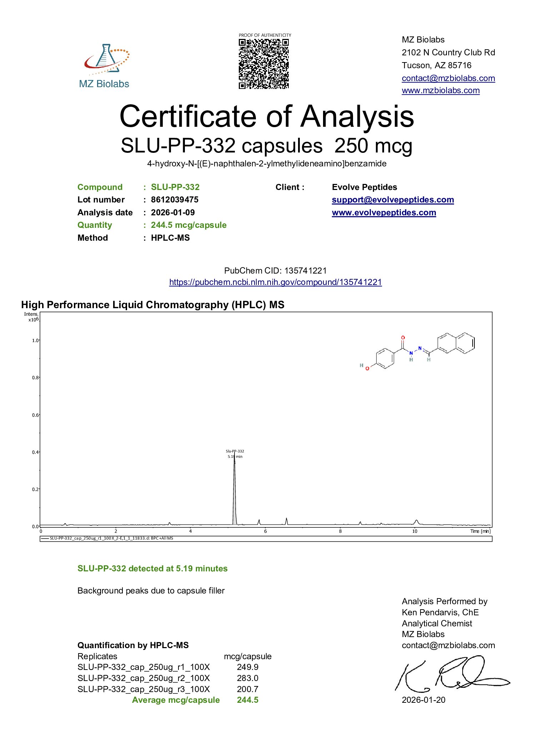Visit the www.mzbiolabs.com website link

point(440,90)
